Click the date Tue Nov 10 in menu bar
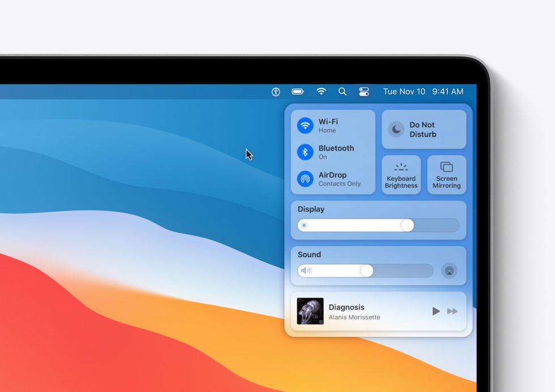Image resolution: width=555 pixels, height=392 pixels. click(x=404, y=91)
